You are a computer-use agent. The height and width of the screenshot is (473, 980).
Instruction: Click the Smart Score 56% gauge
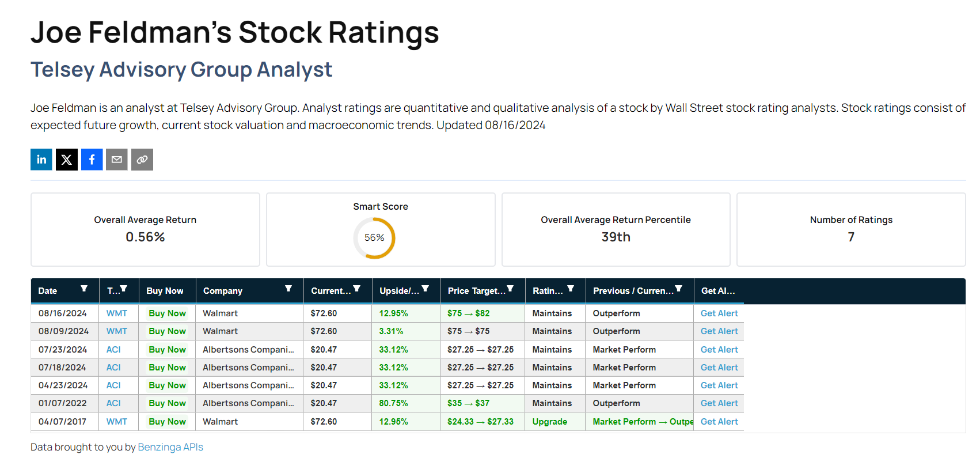pyautogui.click(x=374, y=237)
